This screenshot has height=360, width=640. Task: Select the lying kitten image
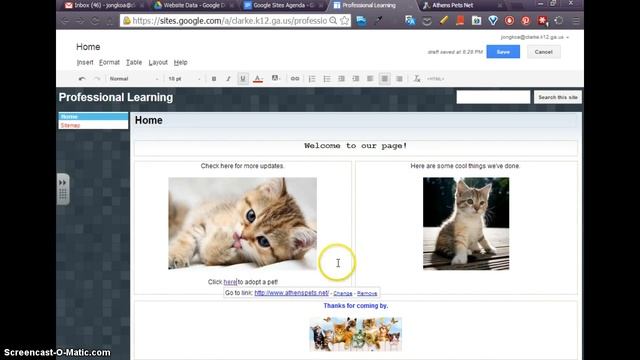click(242, 224)
